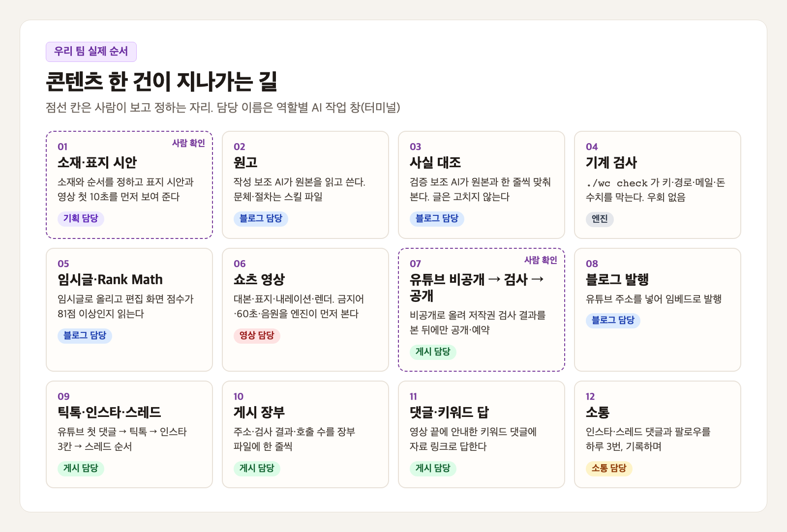
Task: Click the '기계 검사' card title
Action: [611, 162]
